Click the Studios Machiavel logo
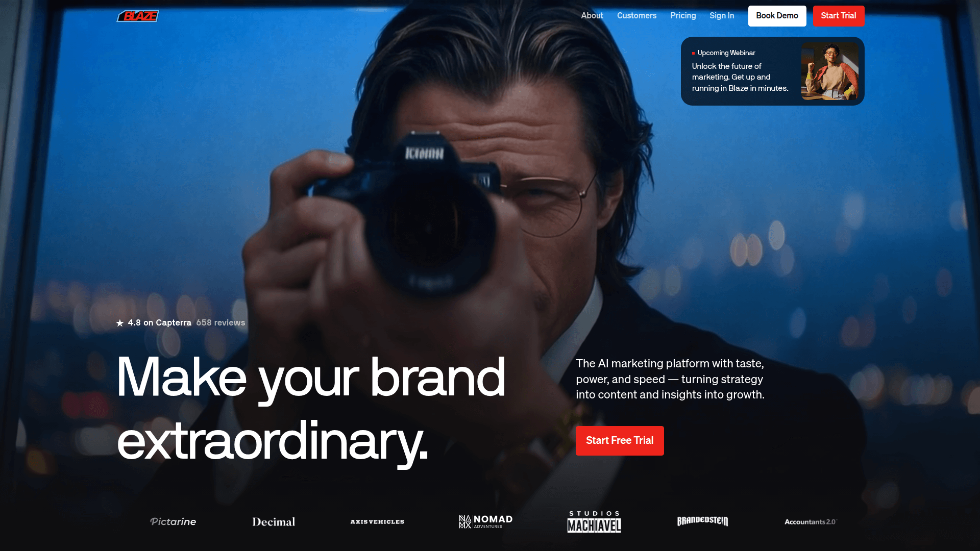The image size is (980, 551). pos(594,521)
